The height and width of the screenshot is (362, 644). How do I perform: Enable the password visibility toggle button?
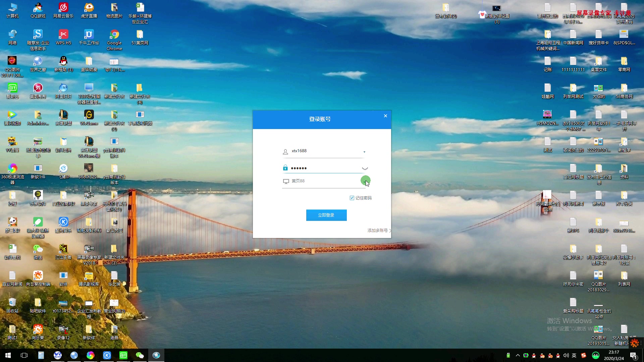(x=365, y=168)
